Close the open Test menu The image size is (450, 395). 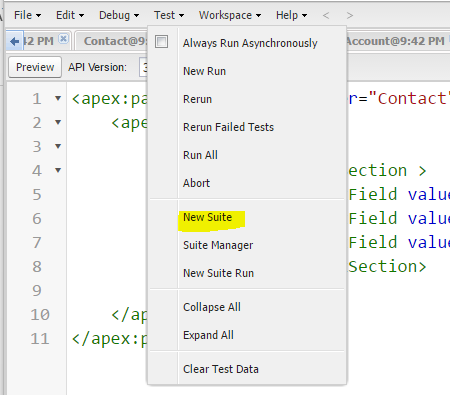(169, 15)
